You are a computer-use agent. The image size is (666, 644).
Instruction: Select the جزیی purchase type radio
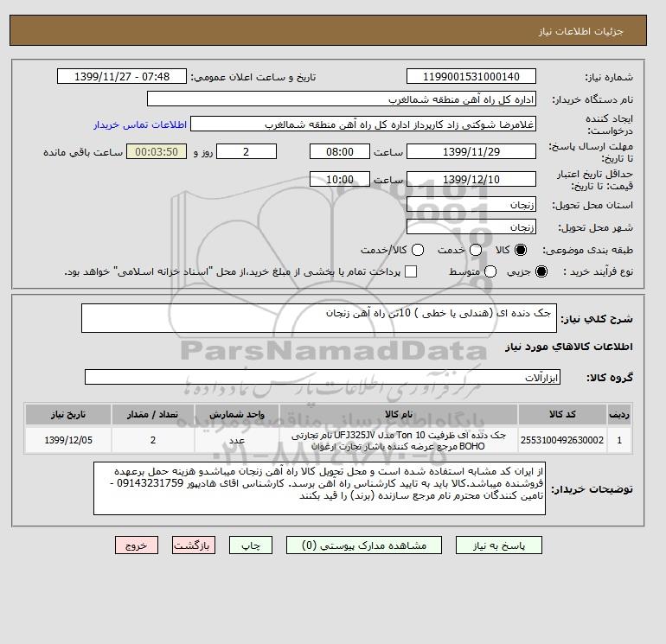coord(541,271)
